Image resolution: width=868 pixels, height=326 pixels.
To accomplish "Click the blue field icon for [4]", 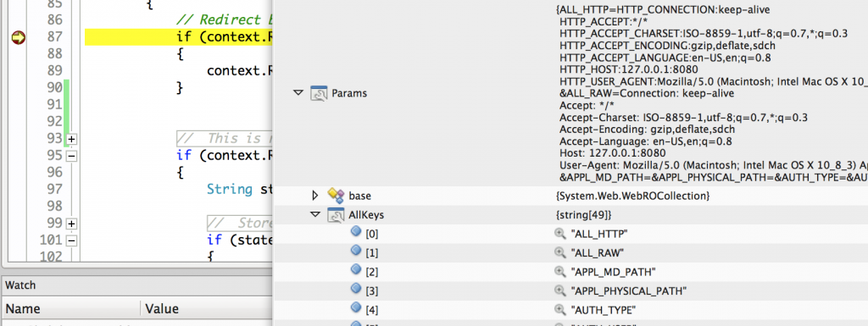I will pos(357,307).
